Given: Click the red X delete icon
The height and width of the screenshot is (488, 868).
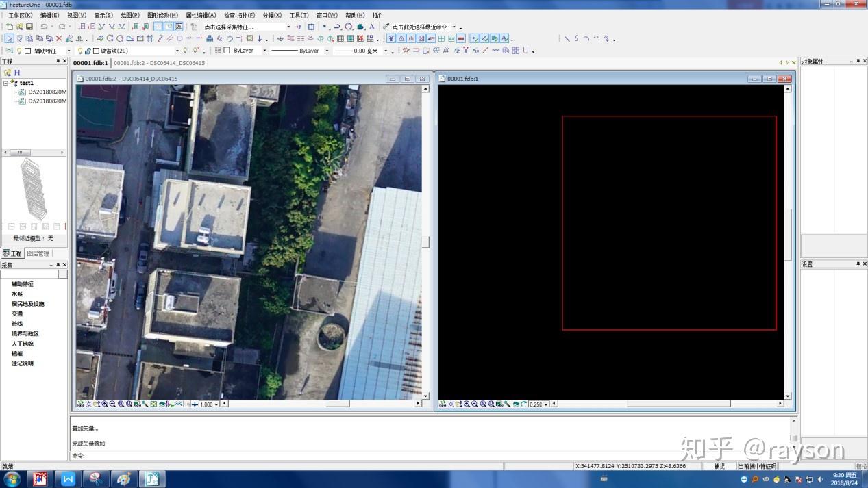Looking at the screenshot, I should 59,38.
